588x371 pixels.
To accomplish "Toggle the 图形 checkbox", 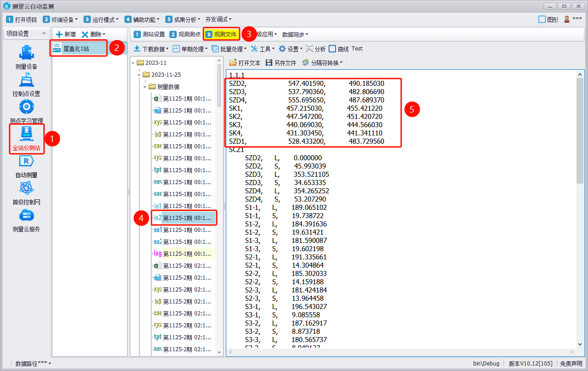I will (542, 19).
